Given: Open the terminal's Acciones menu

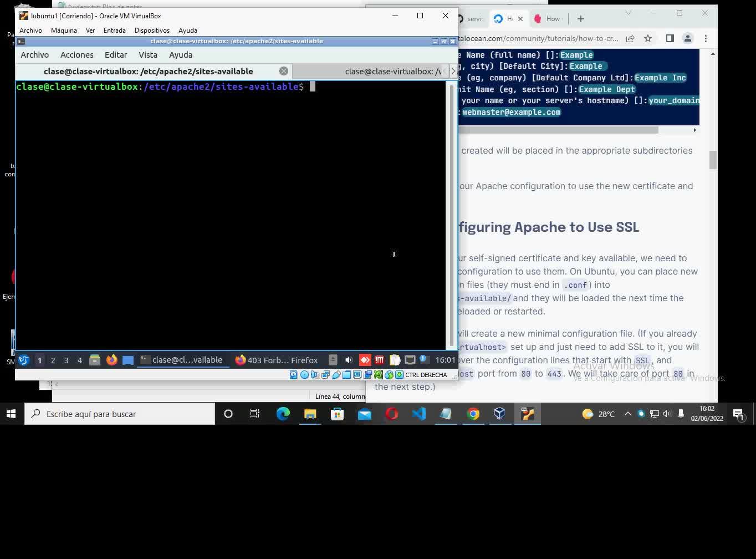Looking at the screenshot, I should tap(77, 55).
